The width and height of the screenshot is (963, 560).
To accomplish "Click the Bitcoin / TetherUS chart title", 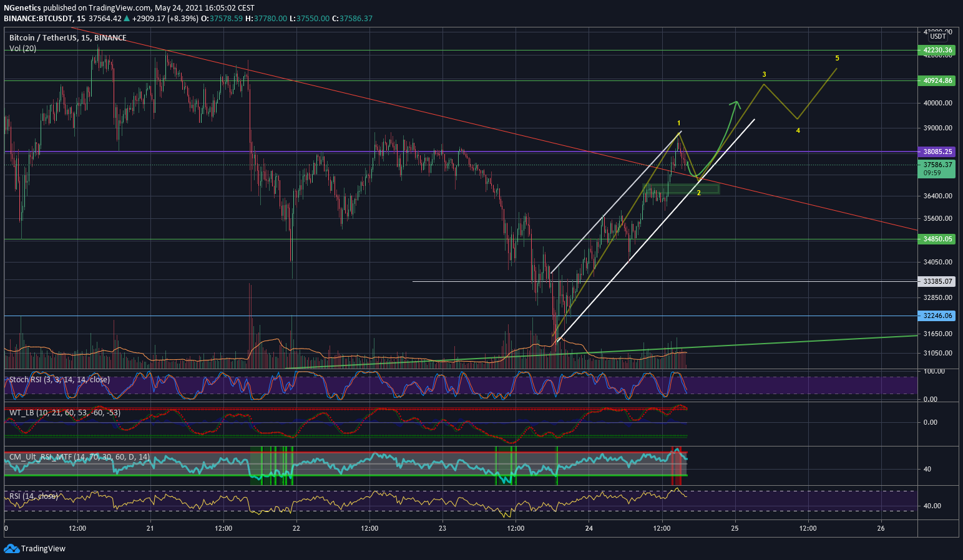I will pyautogui.click(x=67, y=38).
